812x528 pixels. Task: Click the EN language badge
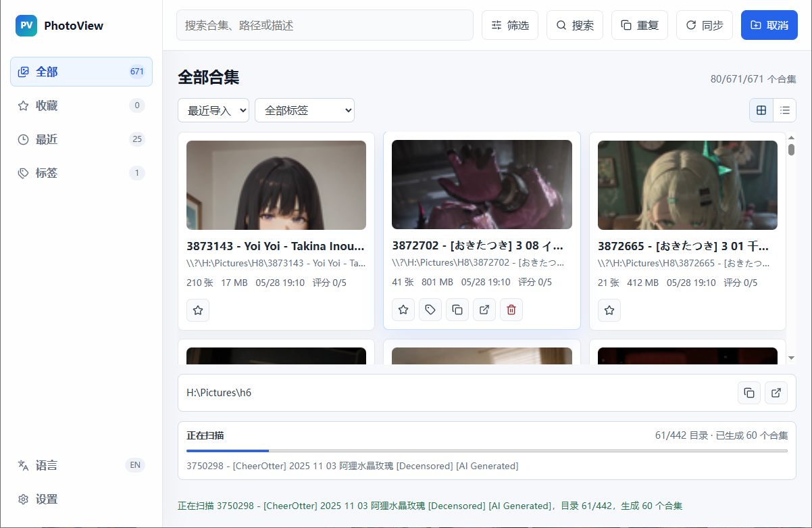pos(135,465)
